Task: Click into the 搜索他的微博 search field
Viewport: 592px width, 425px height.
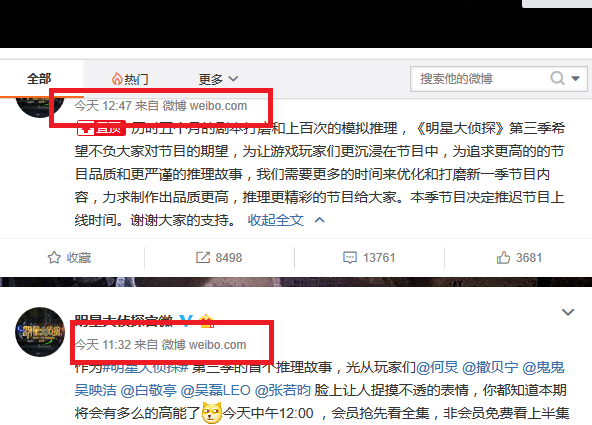Action: [x=479, y=79]
